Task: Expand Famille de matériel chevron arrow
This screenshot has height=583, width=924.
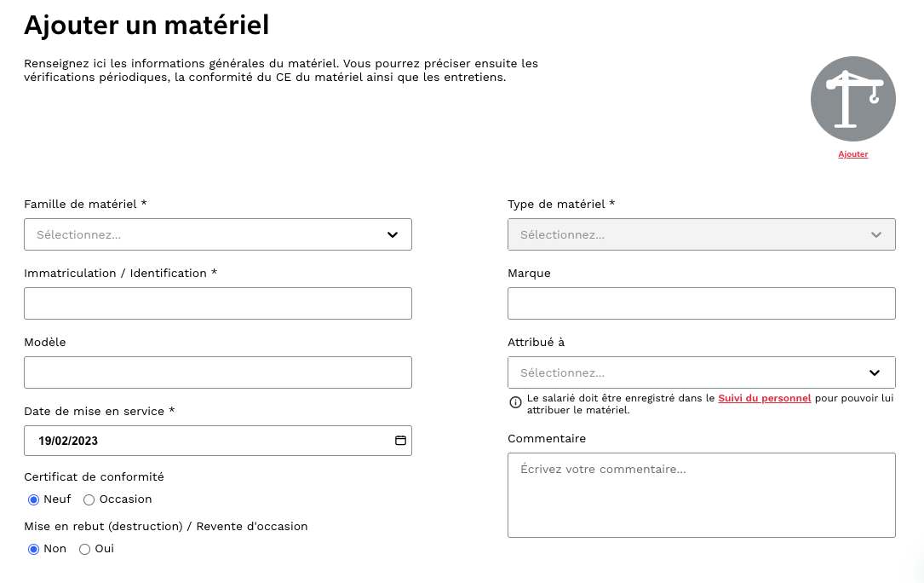Action: tap(392, 234)
